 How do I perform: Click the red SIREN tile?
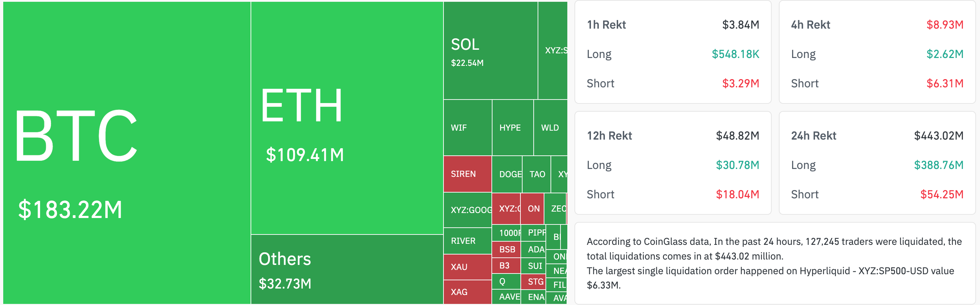[467, 174]
